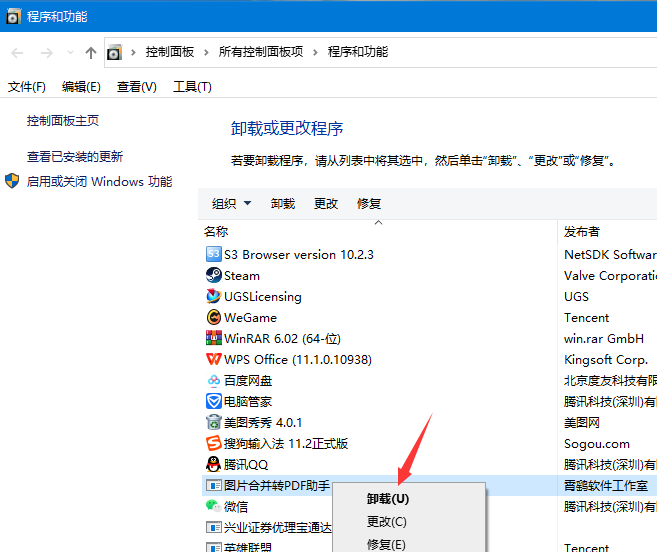The height and width of the screenshot is (552, 657).
Task: Select WPS Office (11.1.0.10938) entry
Action: click(x=298, y=360)
